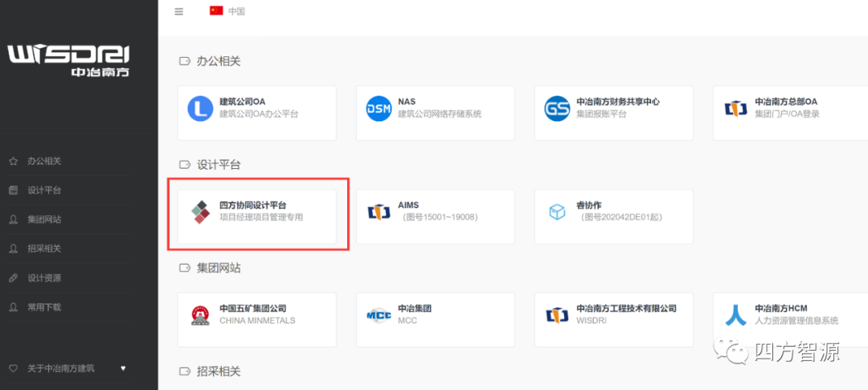The image size is (868, 390).
Task: Click the heart icon before 关于中冶南方建筑
Action: click(x=14, y=368)
